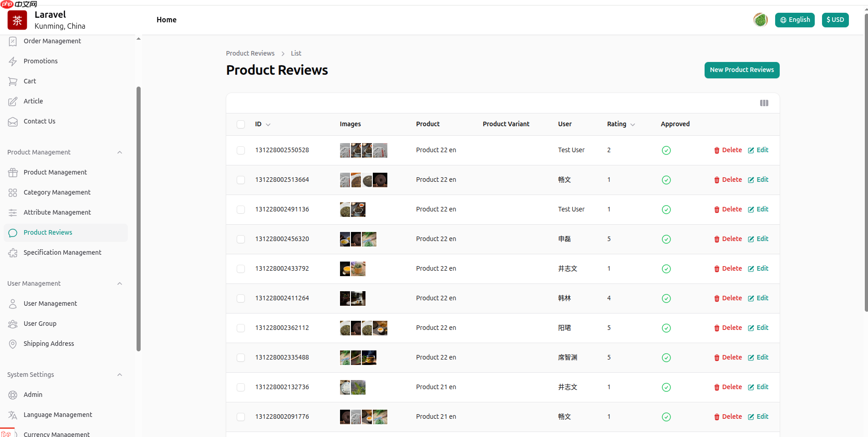The height and width of the screenshot is (437, 868).
Task: Open the user avatar in header
Action: point(760,20)
